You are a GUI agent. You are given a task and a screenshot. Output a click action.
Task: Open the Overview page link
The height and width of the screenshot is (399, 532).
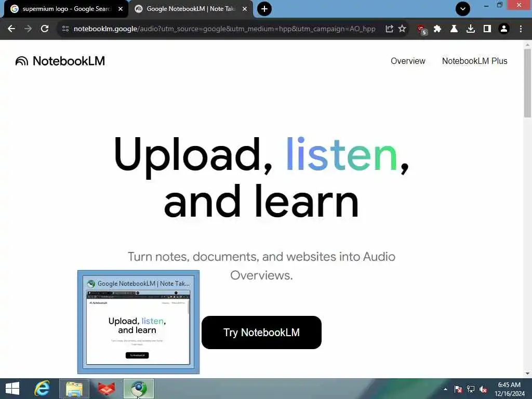(408, 61)
